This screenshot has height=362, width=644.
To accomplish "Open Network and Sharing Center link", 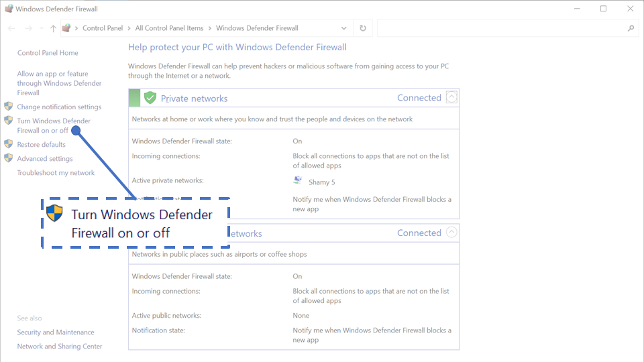I will click(x=60, y=346).
